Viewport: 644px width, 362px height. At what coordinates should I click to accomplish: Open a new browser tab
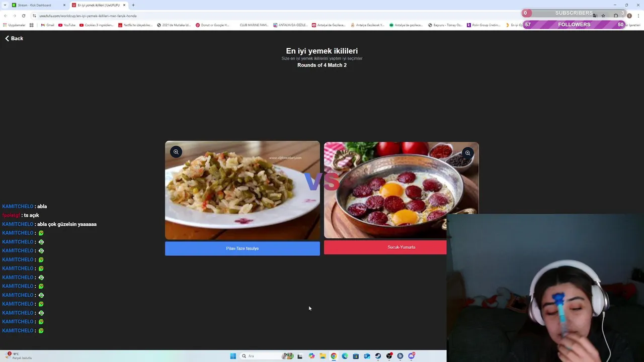point(133,5)
